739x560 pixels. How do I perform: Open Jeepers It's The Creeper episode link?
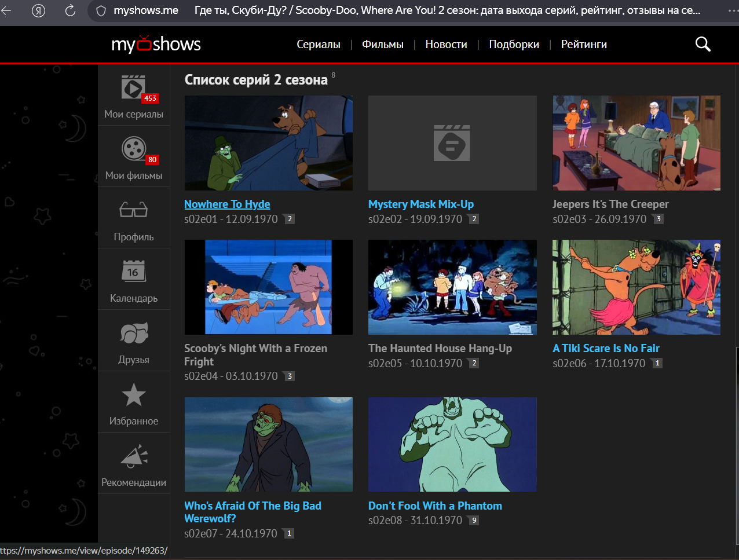pyautogui.click(x=610, y=204)
